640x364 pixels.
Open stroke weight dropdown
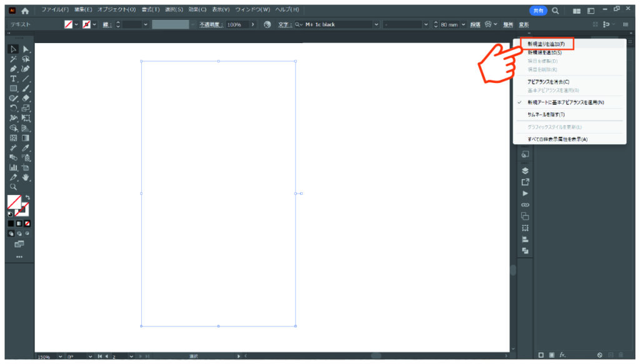click(x=145, y=24)
